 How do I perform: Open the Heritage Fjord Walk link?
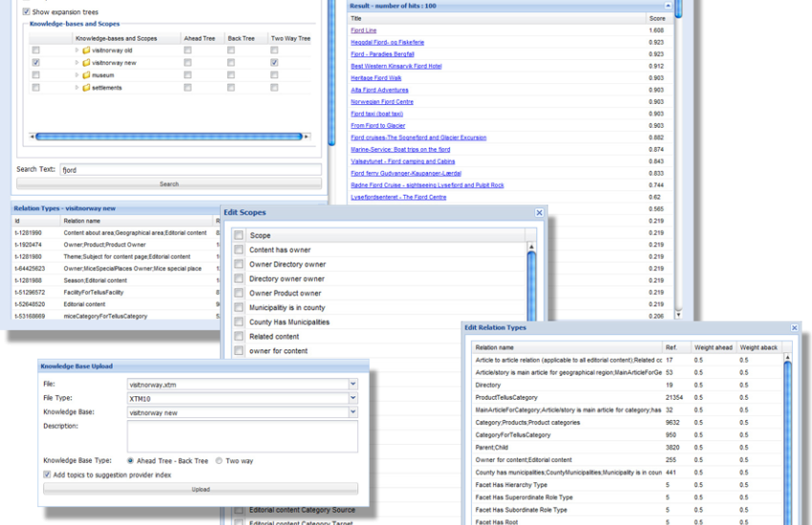click(x=376, y=78)
